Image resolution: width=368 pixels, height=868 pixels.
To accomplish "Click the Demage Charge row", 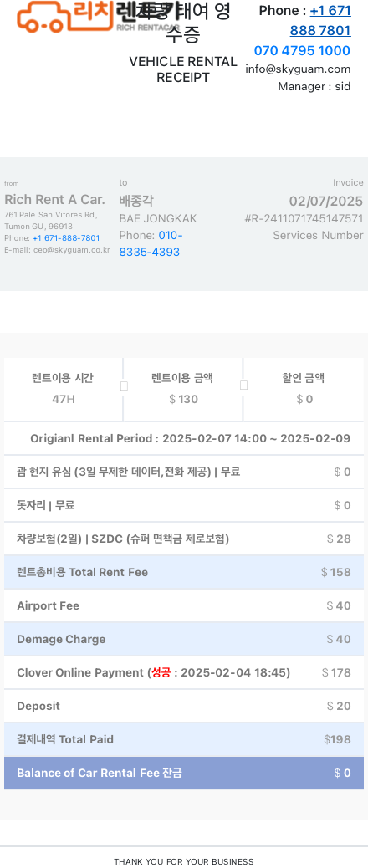I will 184,640.
